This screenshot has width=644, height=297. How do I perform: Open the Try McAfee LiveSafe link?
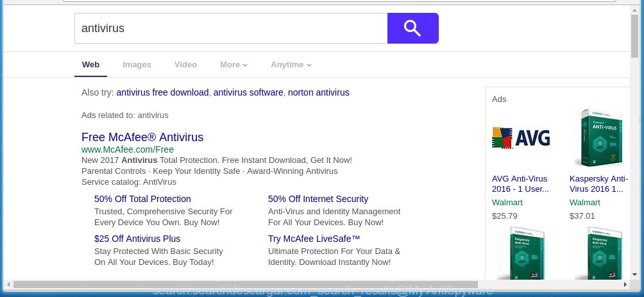click(x=314, y=239)
